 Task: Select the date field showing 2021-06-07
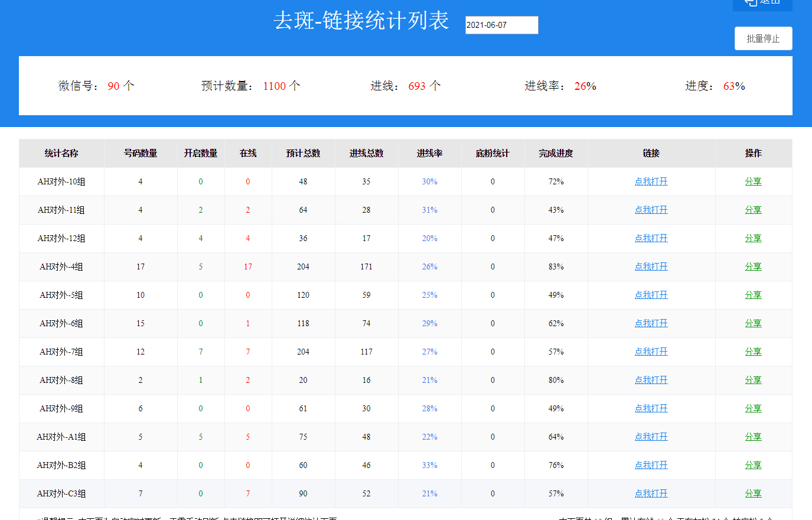point(501,25)
